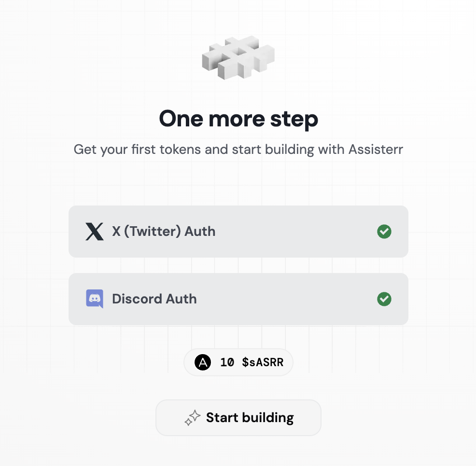
Task: Click the Discord logo icon
Action: 94,299
